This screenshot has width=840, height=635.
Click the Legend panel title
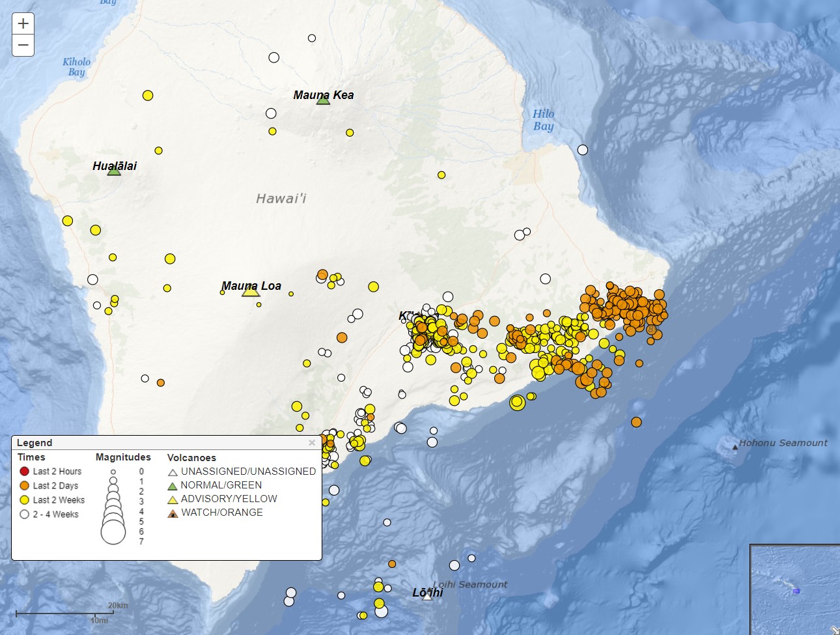35,443
